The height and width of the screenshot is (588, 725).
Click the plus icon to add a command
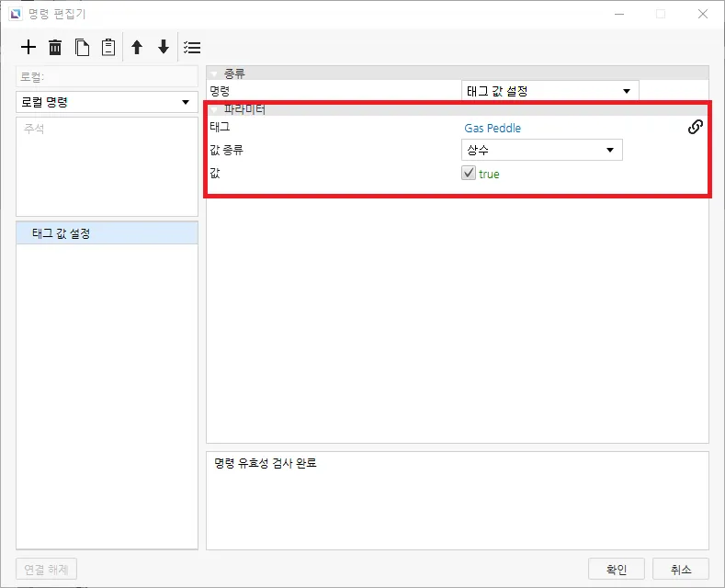[28, 47]
